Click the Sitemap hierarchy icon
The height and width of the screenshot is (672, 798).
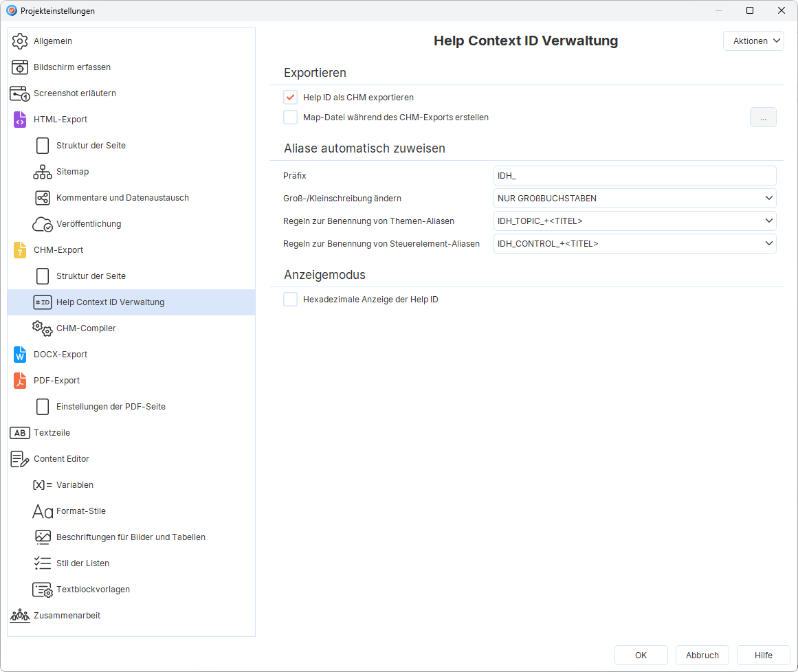tap(43, 172)
